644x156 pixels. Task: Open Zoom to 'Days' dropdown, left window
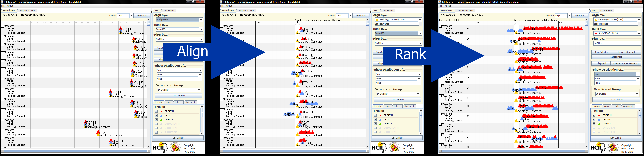[x=125, y=16]
